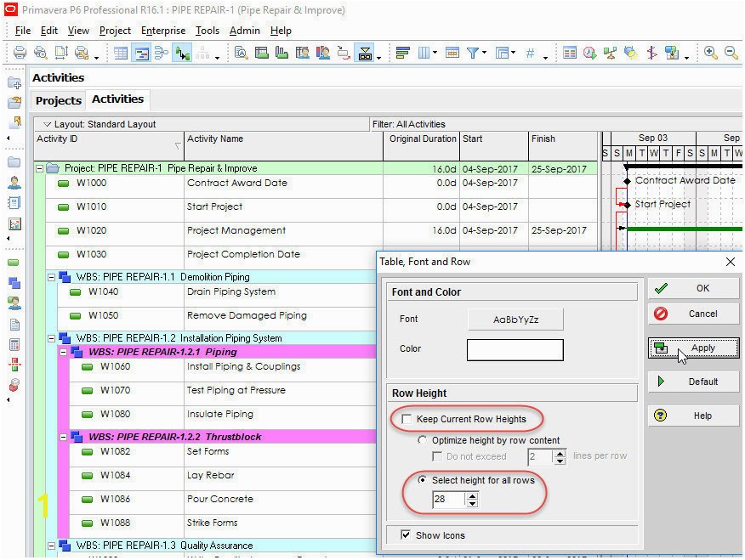Show the Activity Table view icon
The width and height of the screenshot is (745, 560).
120,53
